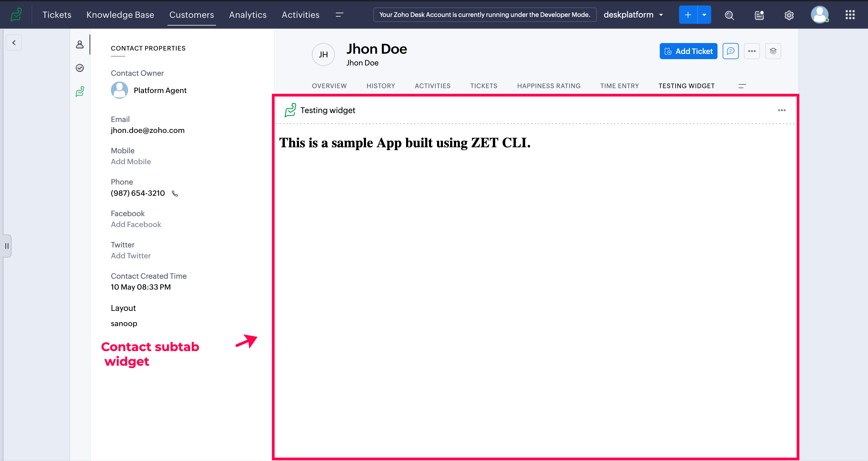This screenshot has height=461, width=868.
Task: Open the notifications panel icon
Action: 759,15
